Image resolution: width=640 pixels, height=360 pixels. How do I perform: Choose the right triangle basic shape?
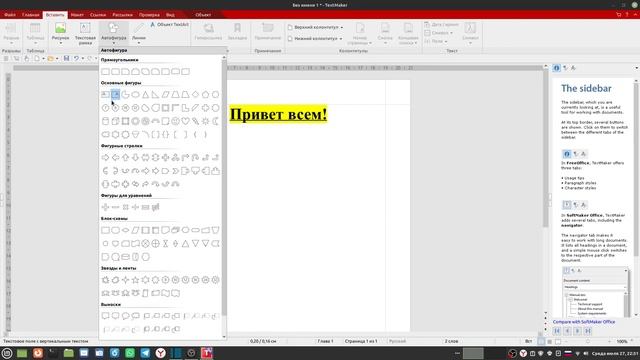point(156,95)
